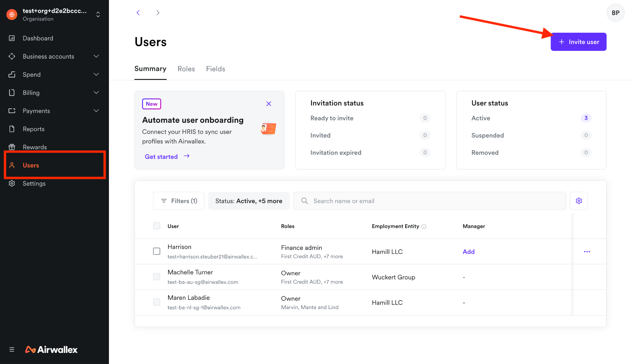Viewport: 632px width, 364px height.
Task: Open the organisation switcher dropdown
Action: coord(98,14)
